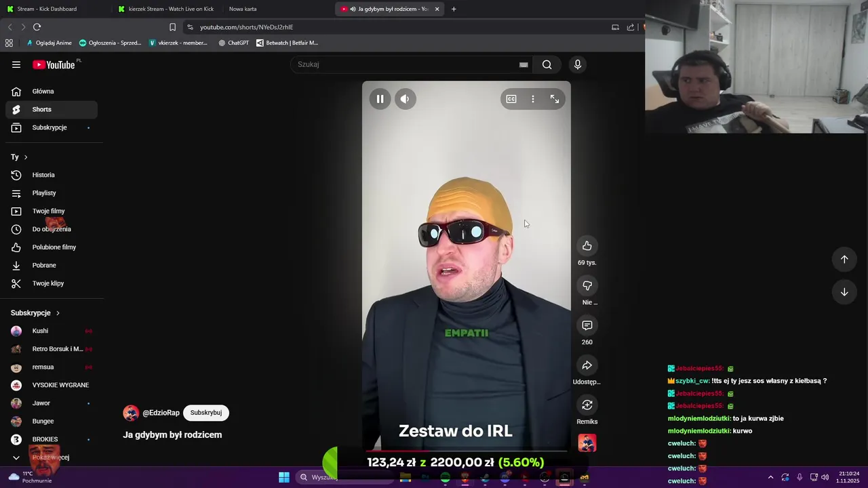Open the Windows Start menu
Screen dimensions: 868x488
pos(284,477)
